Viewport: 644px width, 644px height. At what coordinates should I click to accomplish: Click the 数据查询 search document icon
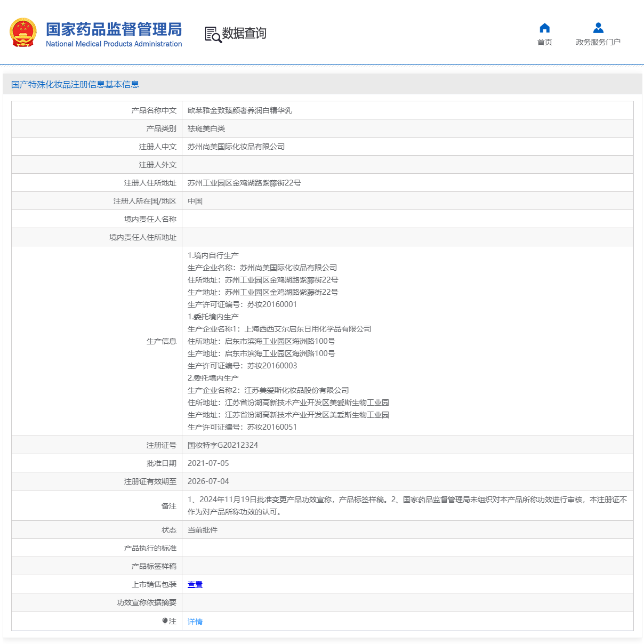213,35
